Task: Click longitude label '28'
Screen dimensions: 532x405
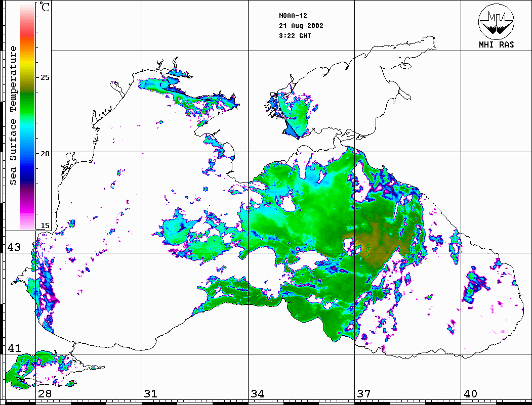Action: pos(45,394)
